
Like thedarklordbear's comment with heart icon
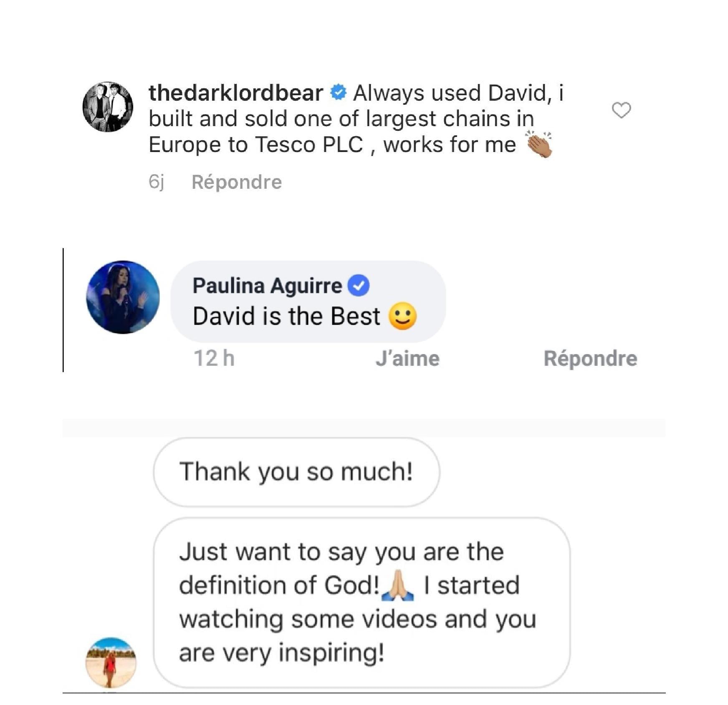point(621,110)
